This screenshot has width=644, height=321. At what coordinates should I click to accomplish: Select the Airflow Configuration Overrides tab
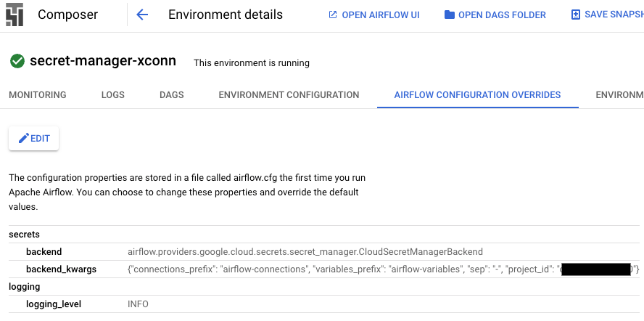click(x=477, y=94)
